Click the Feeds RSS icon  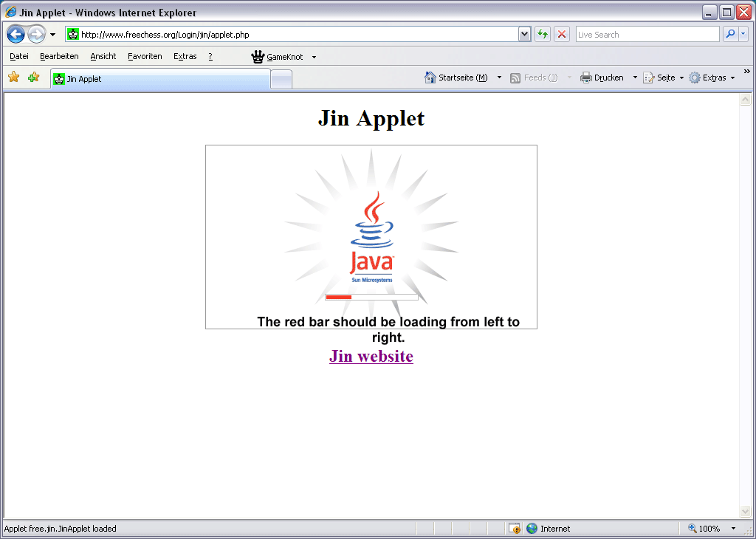(x=515, y=78)
